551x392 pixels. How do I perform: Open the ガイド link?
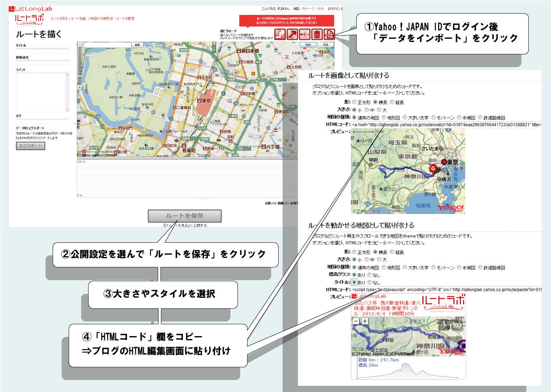tap(321, 8)
